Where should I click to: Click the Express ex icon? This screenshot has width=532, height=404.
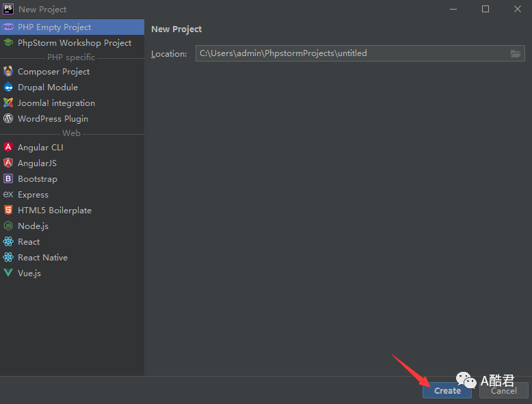(8, 194)
